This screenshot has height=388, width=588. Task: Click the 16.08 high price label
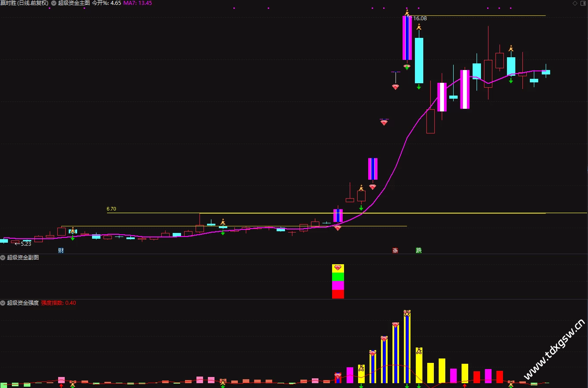point(420,18)
